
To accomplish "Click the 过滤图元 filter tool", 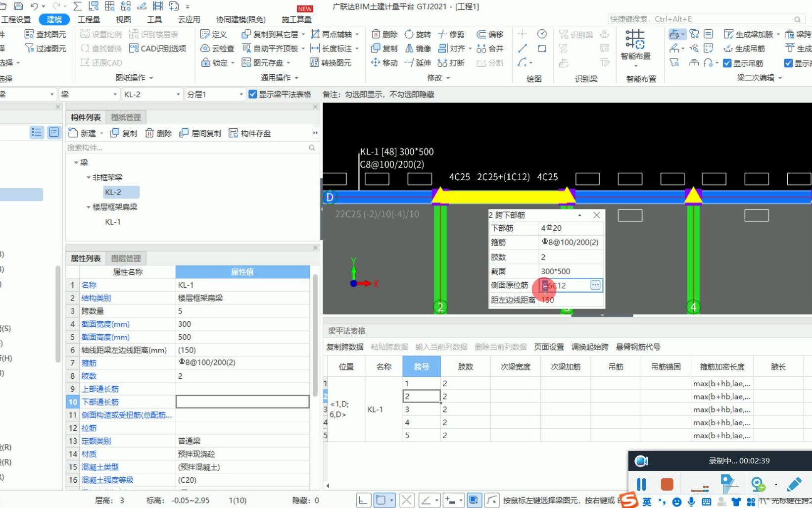I will click(46, 49).
